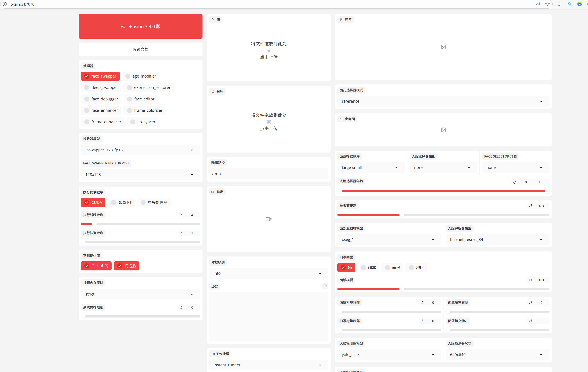This screenshot has width=588, height=372.
Task: Copy the 终端 output with the copy icon
Action: coord(325,286)
